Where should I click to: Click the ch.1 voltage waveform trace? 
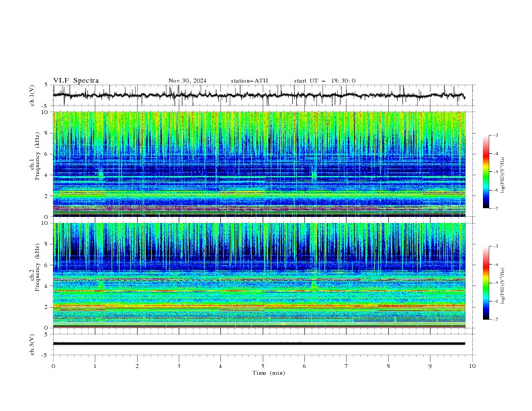point(259,95)
